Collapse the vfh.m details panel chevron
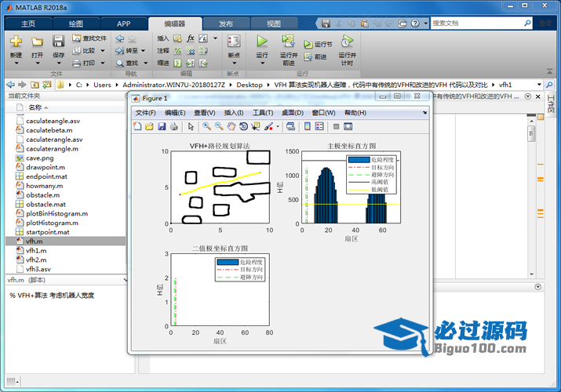This screenshot has height=392, width=561. 125,280
